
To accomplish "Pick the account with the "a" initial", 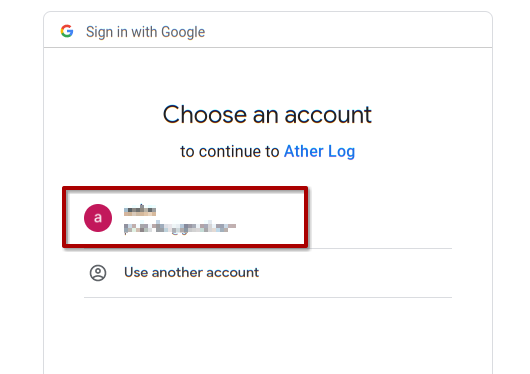I will point(185,217).
